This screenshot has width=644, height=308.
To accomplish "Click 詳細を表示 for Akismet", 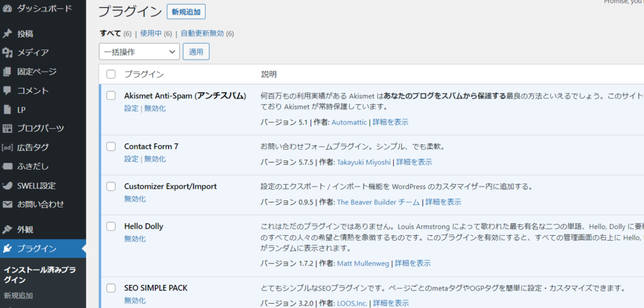I will (391, 122).
